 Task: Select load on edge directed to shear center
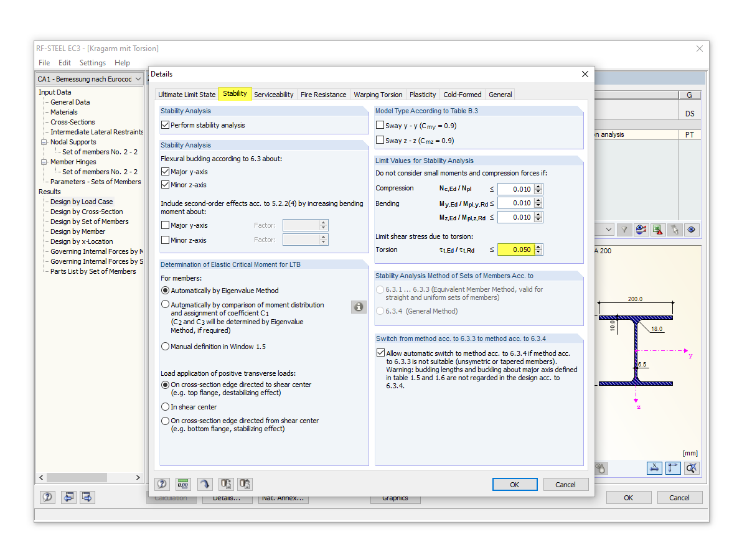tap(165, 385)
